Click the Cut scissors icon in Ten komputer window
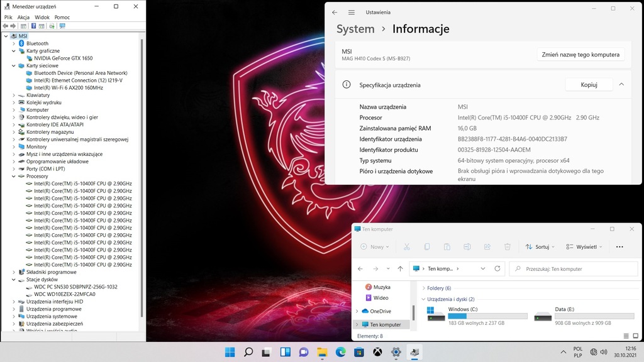 point(407,246)
